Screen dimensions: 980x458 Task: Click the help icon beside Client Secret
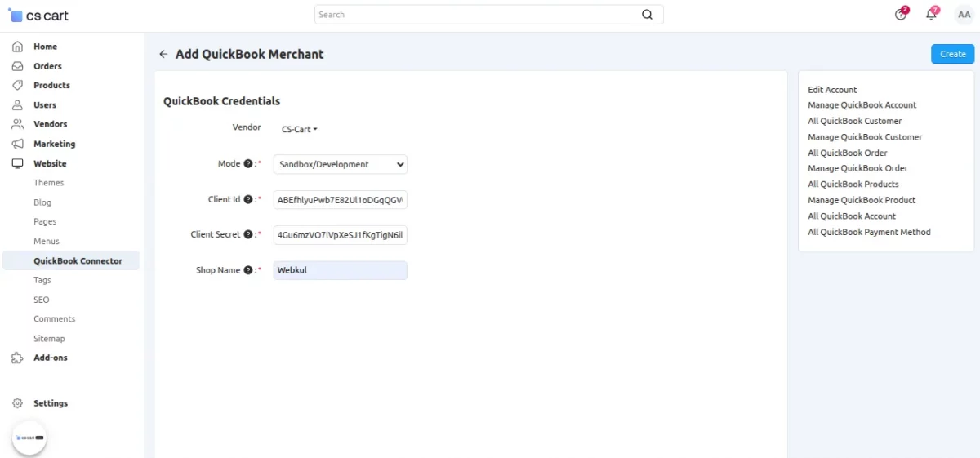point(247,235)
